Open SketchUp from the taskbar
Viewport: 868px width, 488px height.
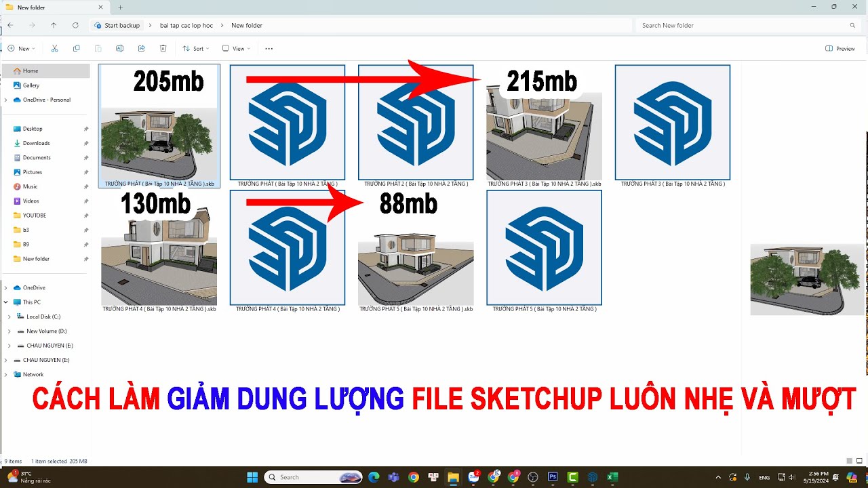(593, 477)
